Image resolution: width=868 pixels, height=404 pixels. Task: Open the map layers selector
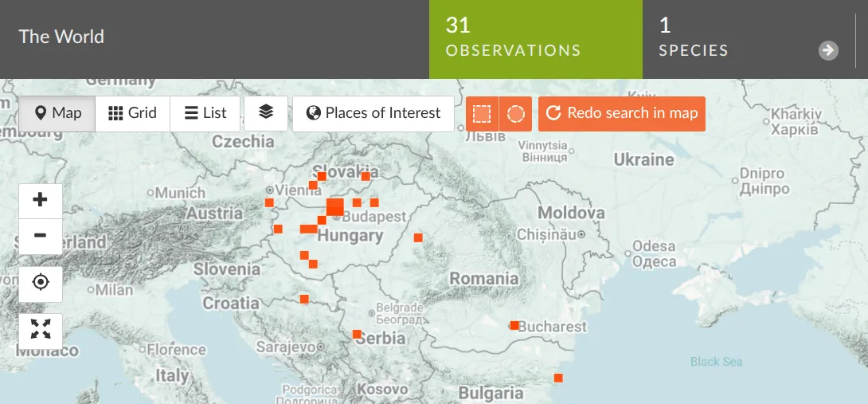click(266, 113)
